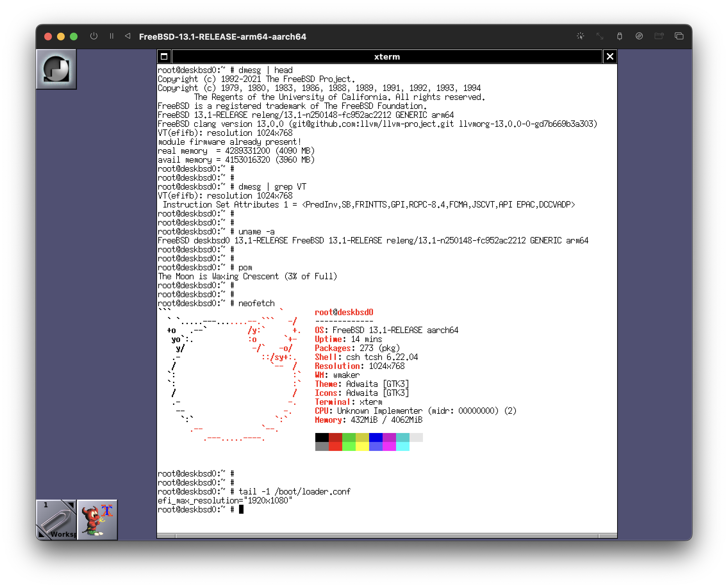The width and height of the screenshot is (728, 588).
Task: Click the cyan color block in neofetch
Action: tap(403, 437)
